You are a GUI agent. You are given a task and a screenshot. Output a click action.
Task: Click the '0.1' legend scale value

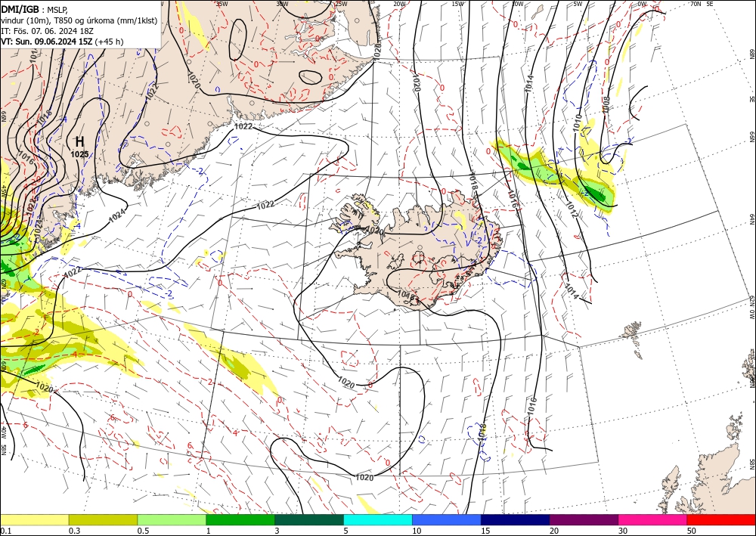click(5, 531)
